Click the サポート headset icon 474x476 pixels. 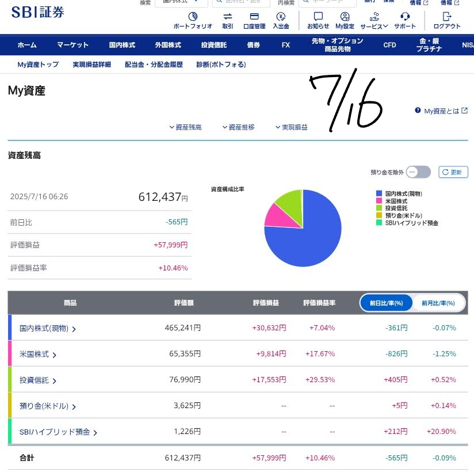coord(405,16)
